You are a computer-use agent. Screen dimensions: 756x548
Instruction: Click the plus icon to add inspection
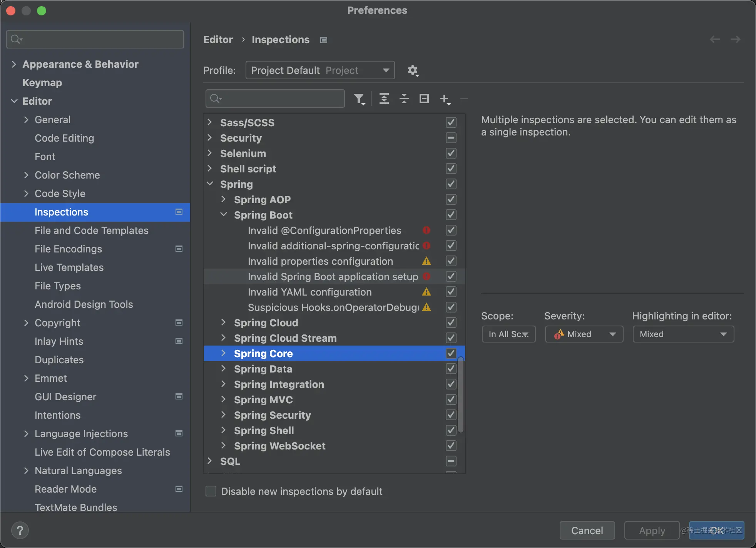(445, 99)
